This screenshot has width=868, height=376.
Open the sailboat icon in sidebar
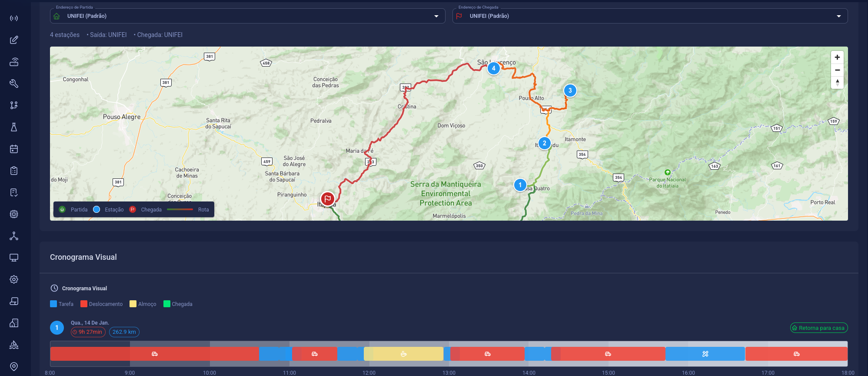tap(14, 345)
